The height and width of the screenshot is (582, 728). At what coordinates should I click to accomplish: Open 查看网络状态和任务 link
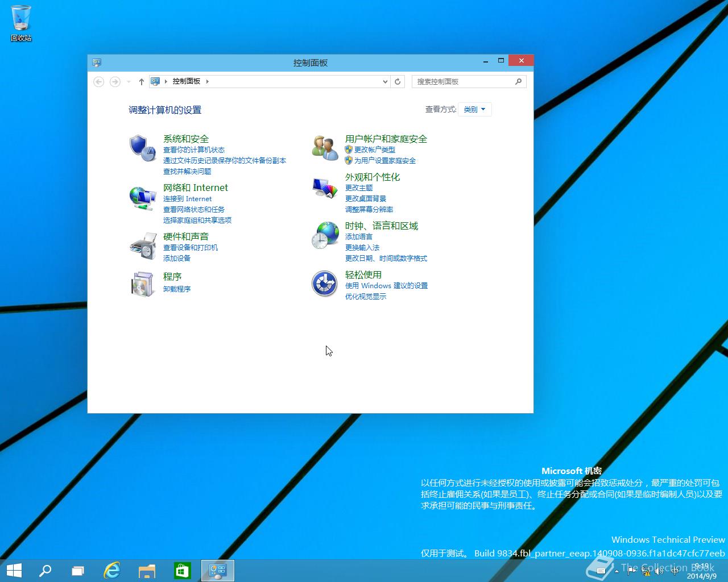click(x=194, y=209)
